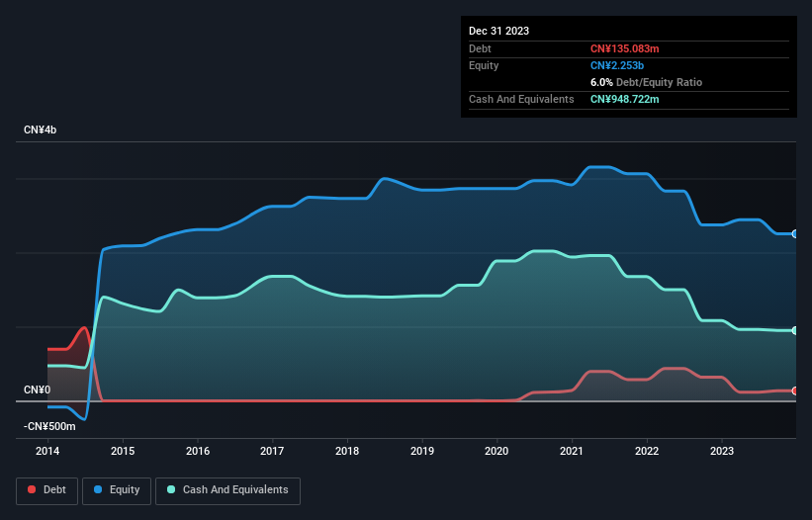Click the 2019 year tick label

[421, 452]
